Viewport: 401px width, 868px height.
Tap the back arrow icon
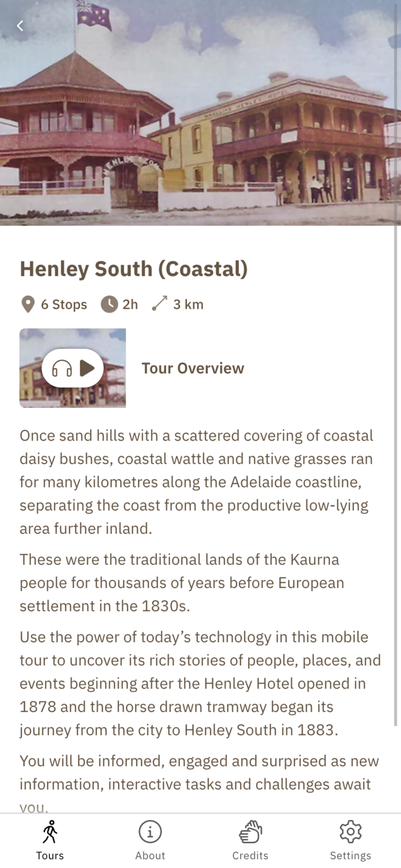(20, 26)
